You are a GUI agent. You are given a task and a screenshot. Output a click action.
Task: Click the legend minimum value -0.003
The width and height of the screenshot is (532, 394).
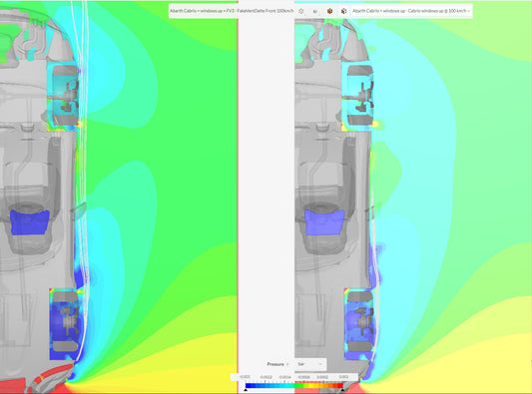(x=245, y=377)
